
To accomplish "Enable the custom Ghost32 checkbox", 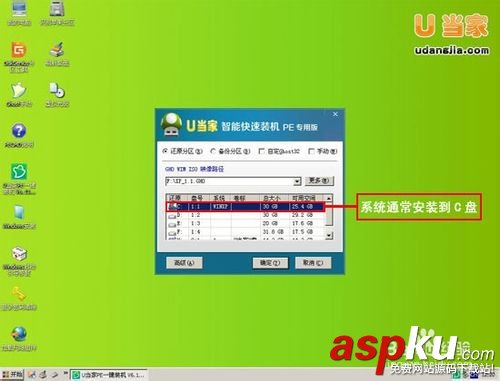I will tap(262, 151).
